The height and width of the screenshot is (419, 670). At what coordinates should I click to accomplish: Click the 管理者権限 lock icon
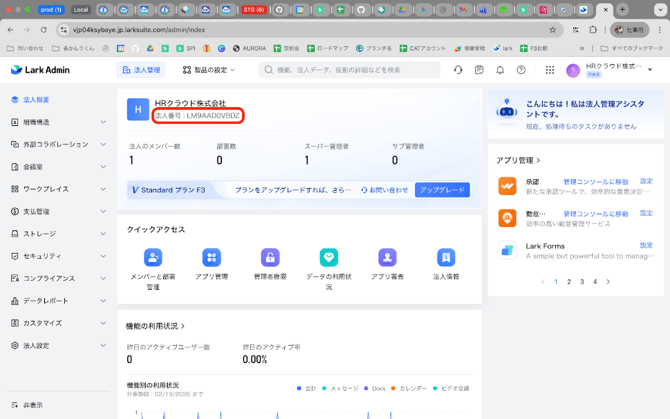pos(270,258)
